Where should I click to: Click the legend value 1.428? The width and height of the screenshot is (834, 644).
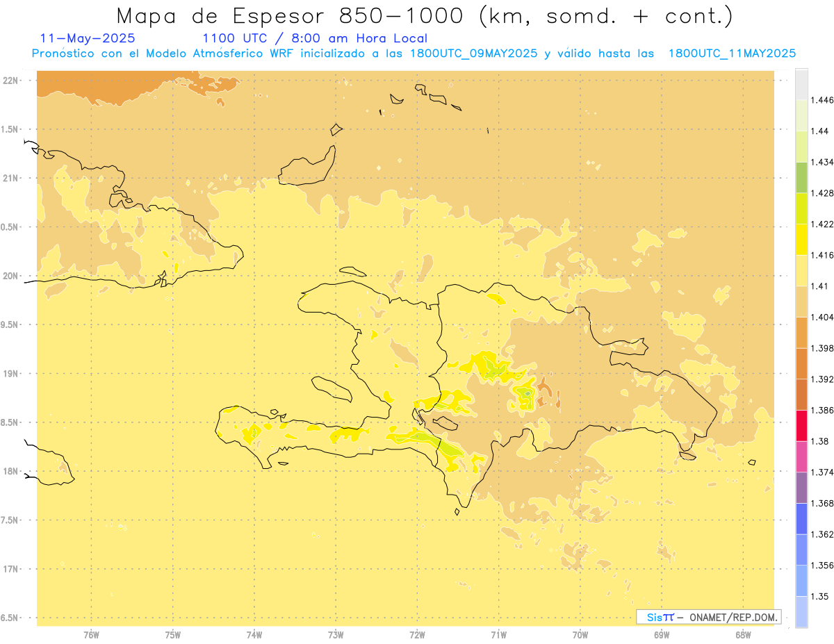coord(822,193)
